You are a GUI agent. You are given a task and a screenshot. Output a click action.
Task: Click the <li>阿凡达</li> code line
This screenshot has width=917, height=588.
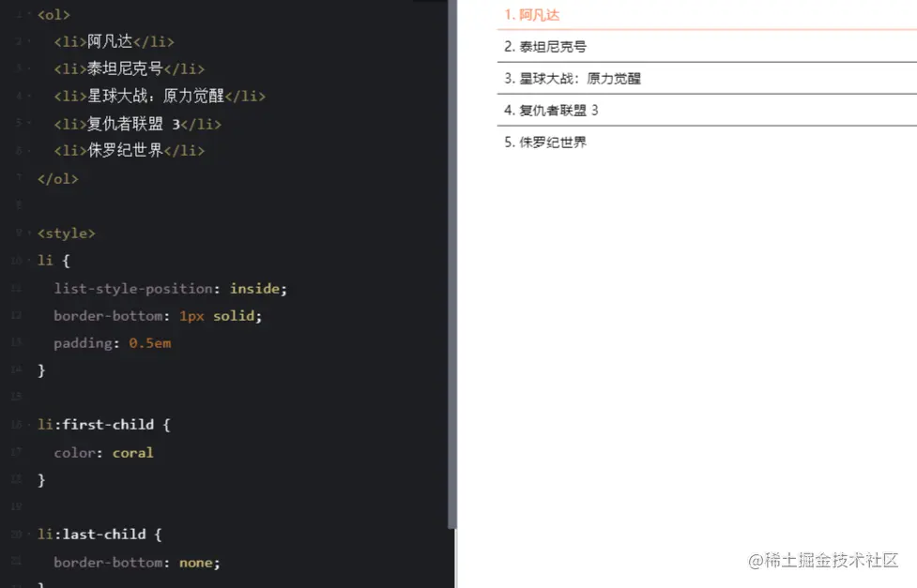tap(115, 41)
